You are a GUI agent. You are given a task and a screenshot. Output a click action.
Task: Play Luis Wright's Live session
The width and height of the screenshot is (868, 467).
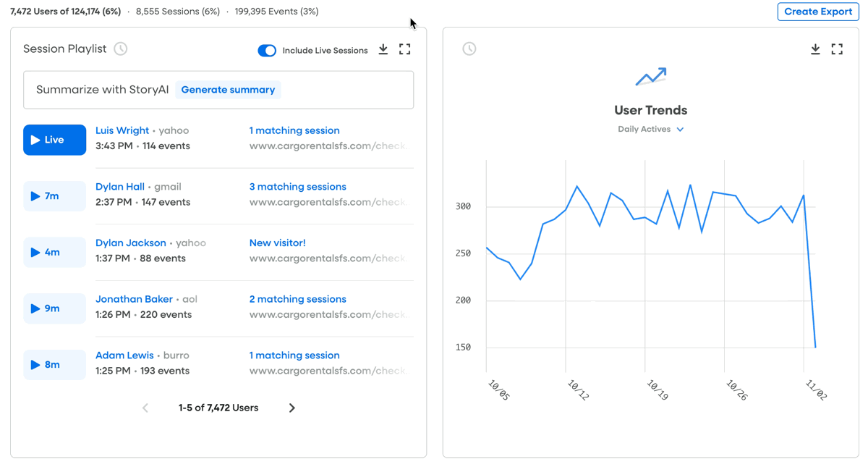55,140
